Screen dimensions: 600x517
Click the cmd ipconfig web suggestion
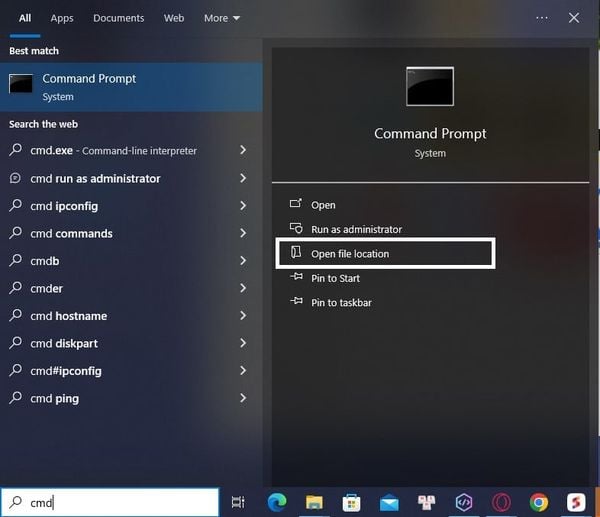click(x=131, y=206)
